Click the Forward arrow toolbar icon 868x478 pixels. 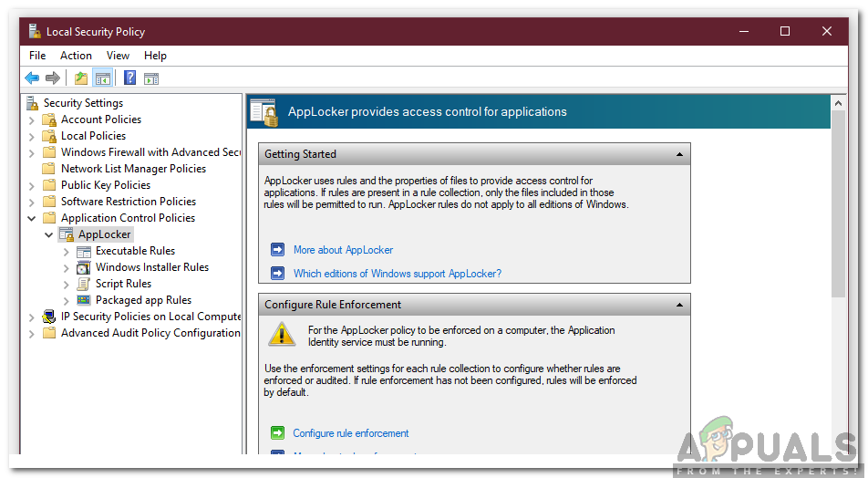point(53,78)
